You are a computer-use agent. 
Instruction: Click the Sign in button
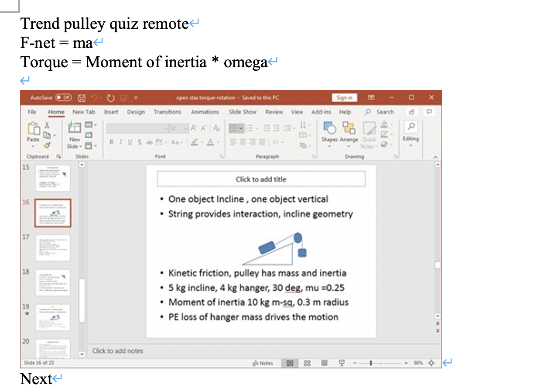click(345, 97)
